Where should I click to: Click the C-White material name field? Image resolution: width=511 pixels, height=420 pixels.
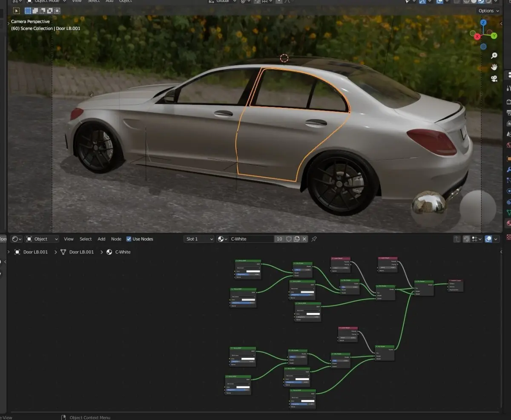(251, 239)
